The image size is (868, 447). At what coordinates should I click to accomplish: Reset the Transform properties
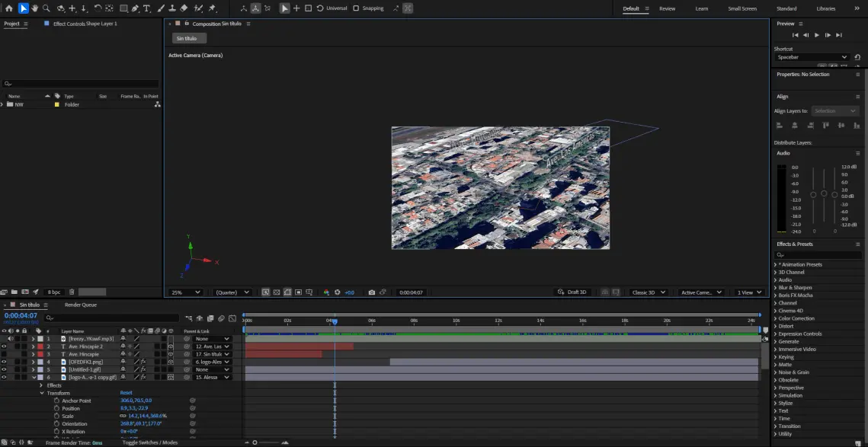point(126,393)
